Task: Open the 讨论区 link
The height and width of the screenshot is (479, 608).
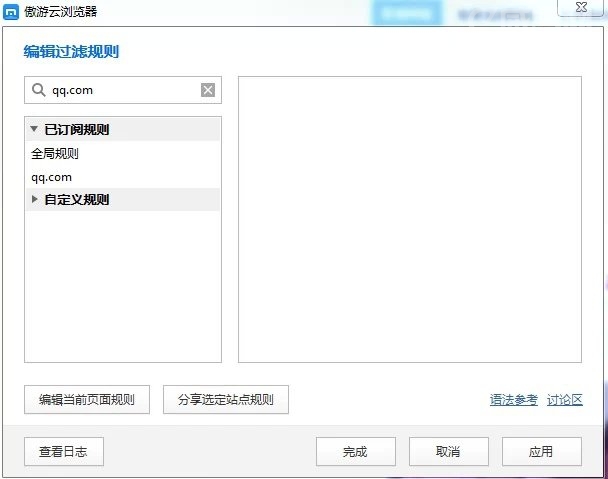Action: [x=564, y=400]
